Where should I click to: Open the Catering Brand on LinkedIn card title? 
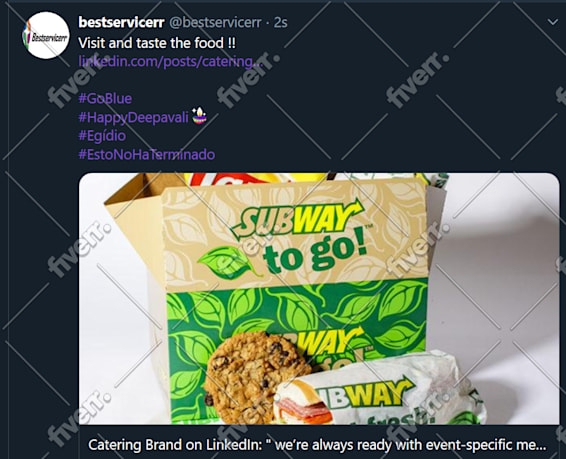(317, 445)
